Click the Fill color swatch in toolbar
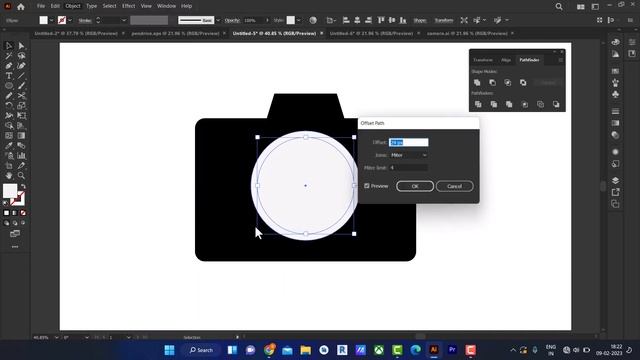640x360 pixels. [x=10, y=191]
